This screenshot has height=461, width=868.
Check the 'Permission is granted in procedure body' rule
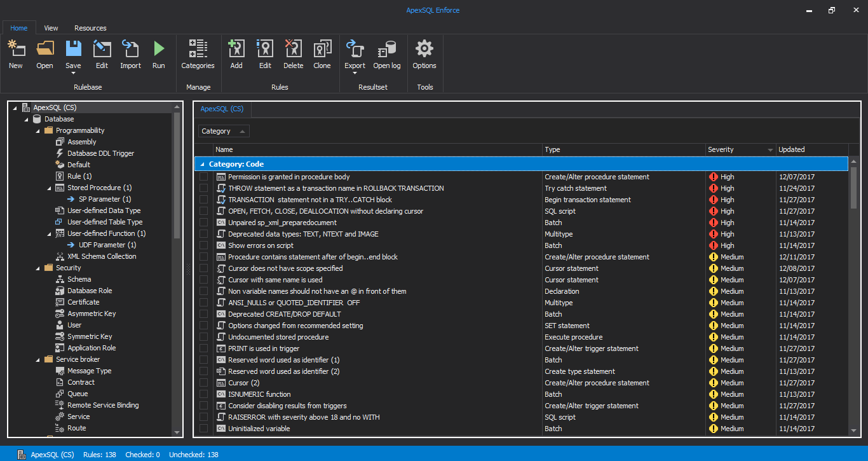[203, 177]
